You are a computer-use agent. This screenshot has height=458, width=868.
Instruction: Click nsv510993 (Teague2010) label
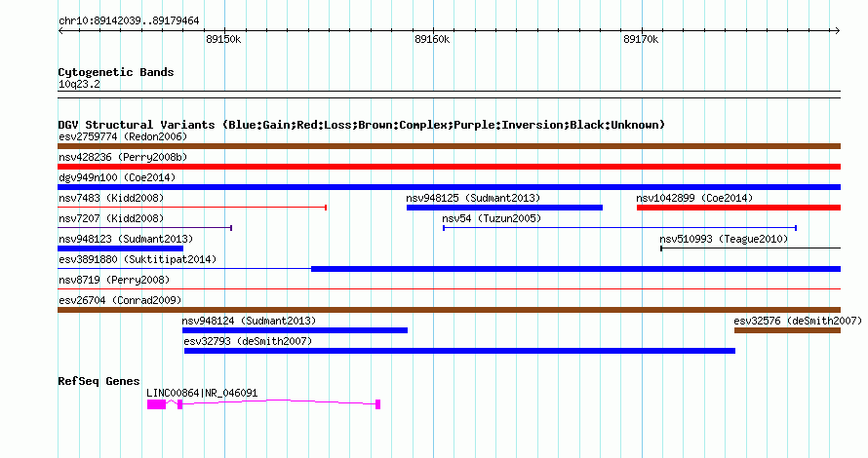724,239
